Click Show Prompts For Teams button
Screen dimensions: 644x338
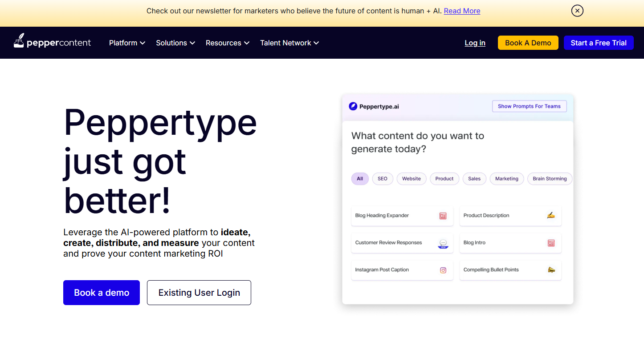click(529, 106)
